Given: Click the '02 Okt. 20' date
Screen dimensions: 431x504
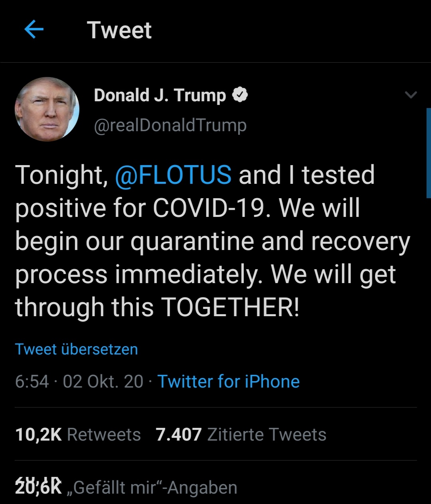Looking at the screenshot, I should coord(103,382).
